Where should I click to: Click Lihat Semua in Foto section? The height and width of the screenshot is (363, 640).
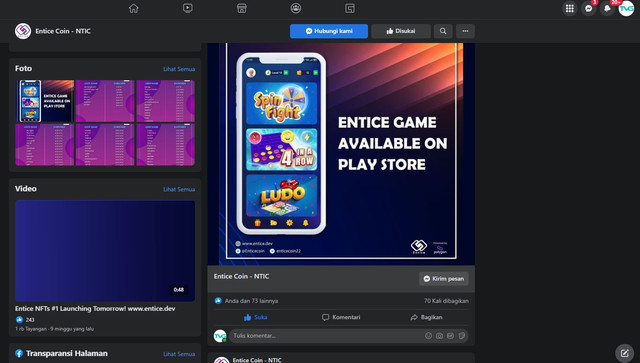click(179, 69)
